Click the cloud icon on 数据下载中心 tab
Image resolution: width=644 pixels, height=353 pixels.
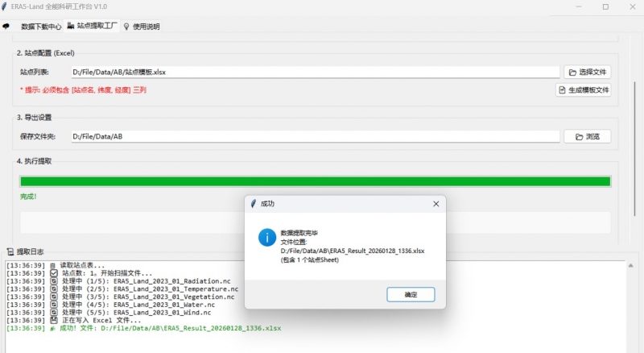pyautogui.click(x=6, y=26)
